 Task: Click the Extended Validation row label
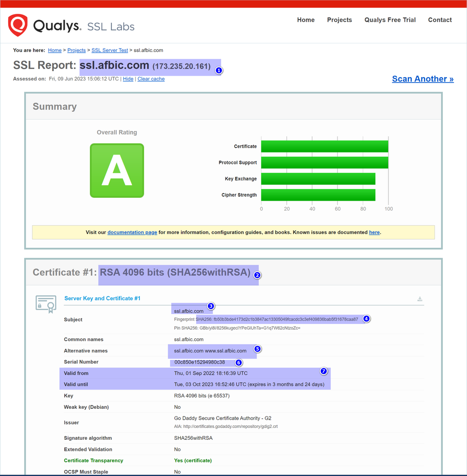[88, 449]
